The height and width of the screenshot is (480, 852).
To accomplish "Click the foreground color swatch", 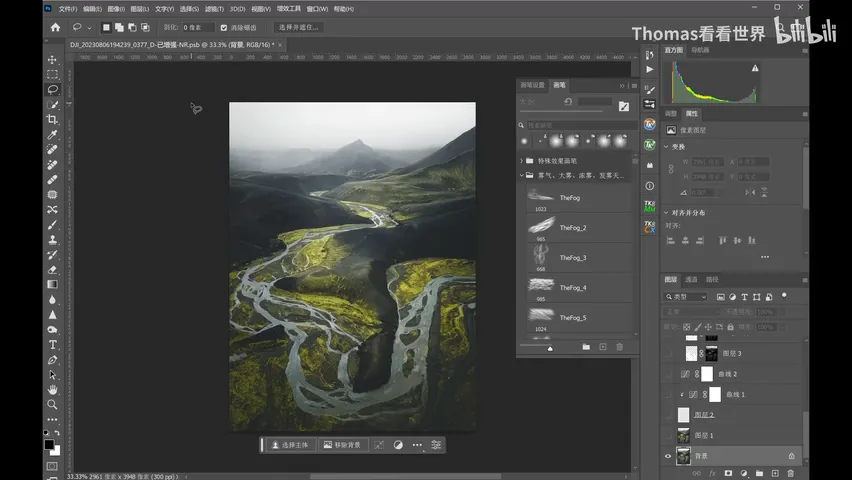I will pos(49,444).
